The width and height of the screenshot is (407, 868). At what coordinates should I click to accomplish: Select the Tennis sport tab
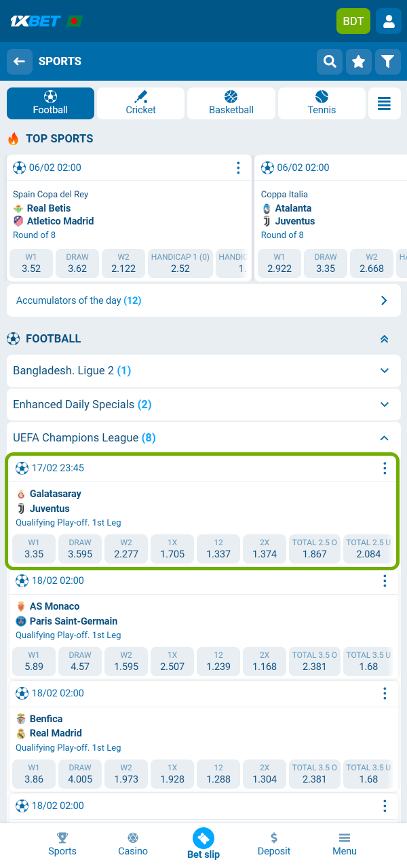(x=321, y=103)
